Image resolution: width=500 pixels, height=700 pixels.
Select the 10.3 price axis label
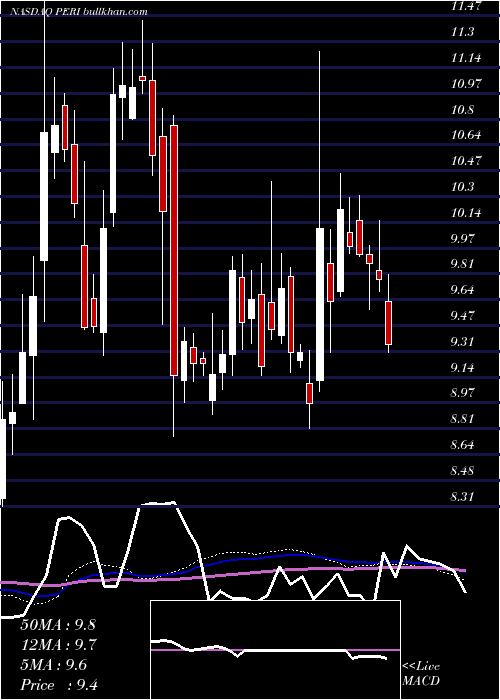point(462,187)
